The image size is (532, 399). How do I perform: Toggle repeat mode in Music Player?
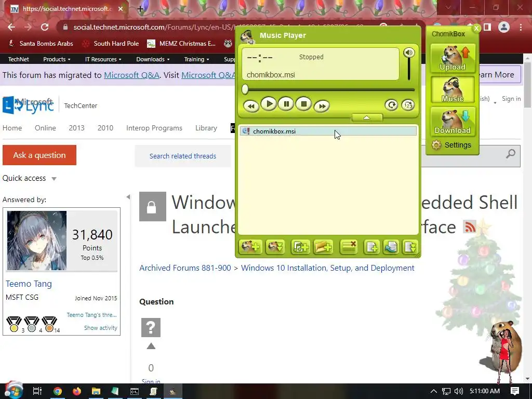click(x=391, y=105)
